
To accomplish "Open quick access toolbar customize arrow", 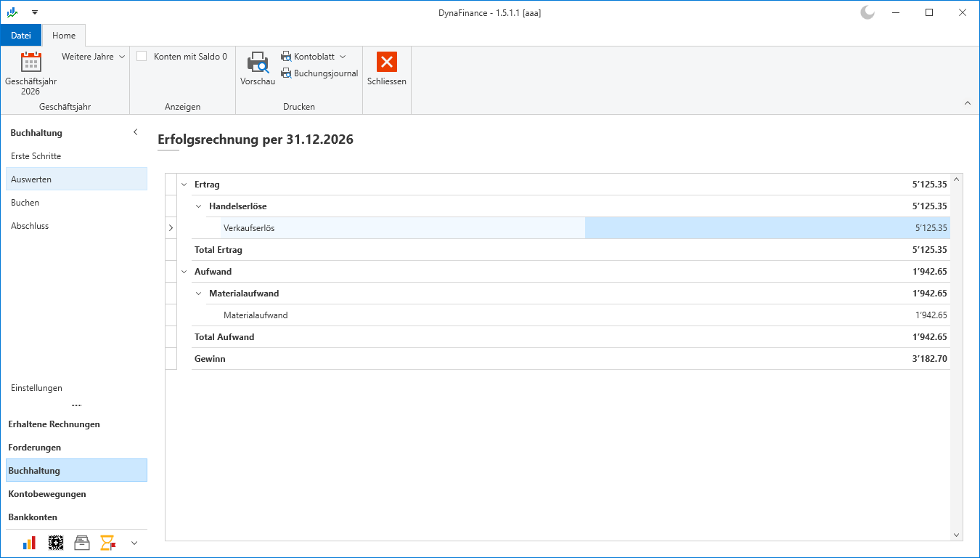I will pyautogui.click(x=34, y=12).
